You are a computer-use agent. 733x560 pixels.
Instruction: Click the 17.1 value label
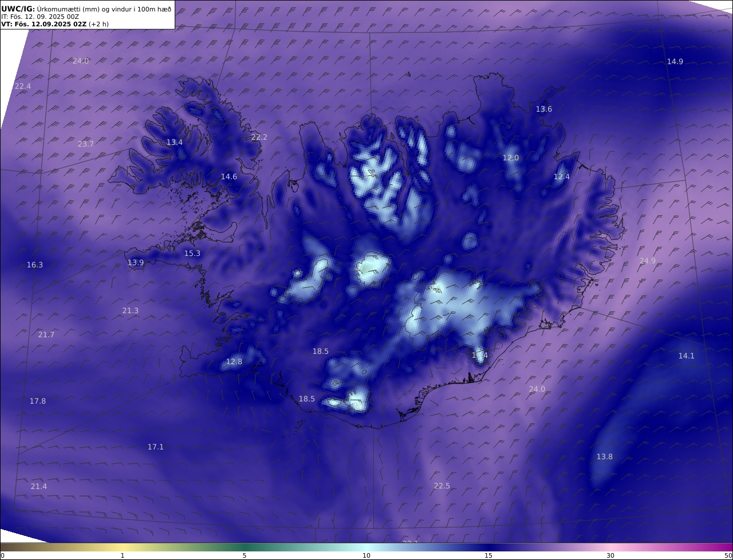(x=156, y=447)
